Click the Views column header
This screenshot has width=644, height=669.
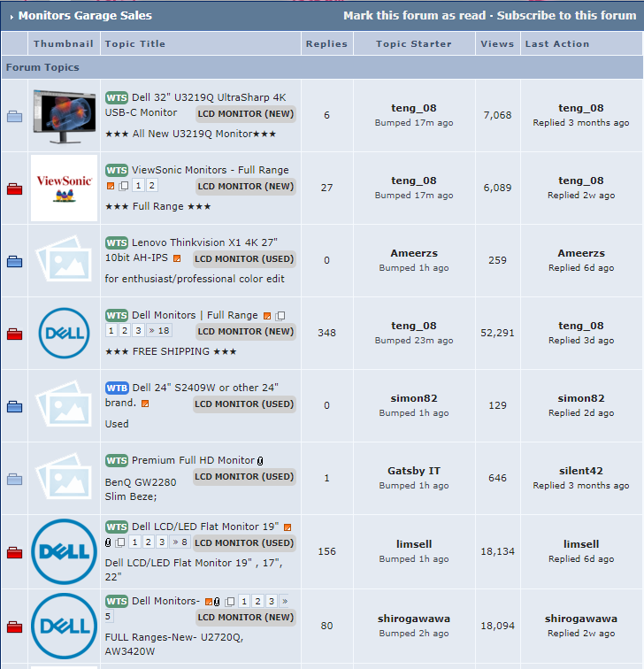(497, 44)
